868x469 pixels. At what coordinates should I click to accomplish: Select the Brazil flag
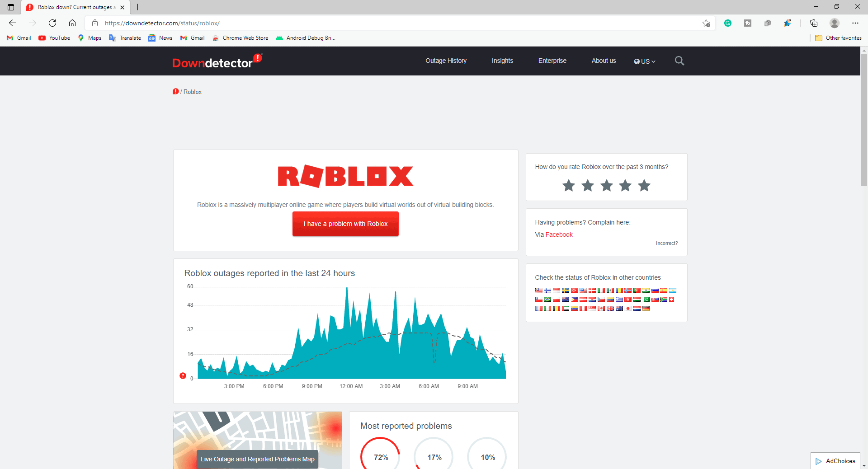(x=547, y=299)
